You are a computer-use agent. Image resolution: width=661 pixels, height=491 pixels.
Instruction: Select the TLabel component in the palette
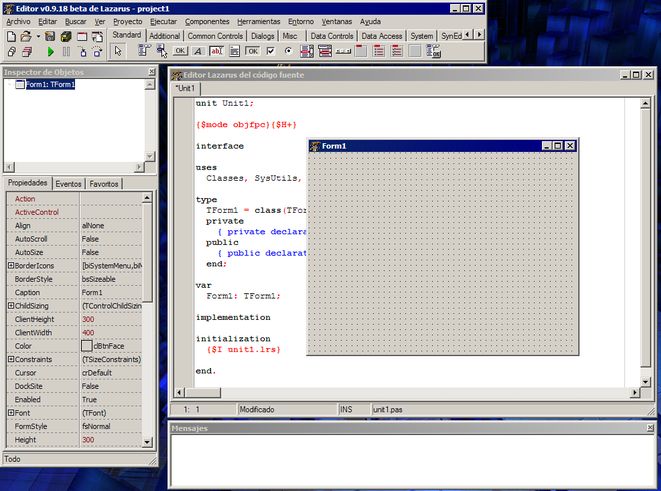(198, 51)
